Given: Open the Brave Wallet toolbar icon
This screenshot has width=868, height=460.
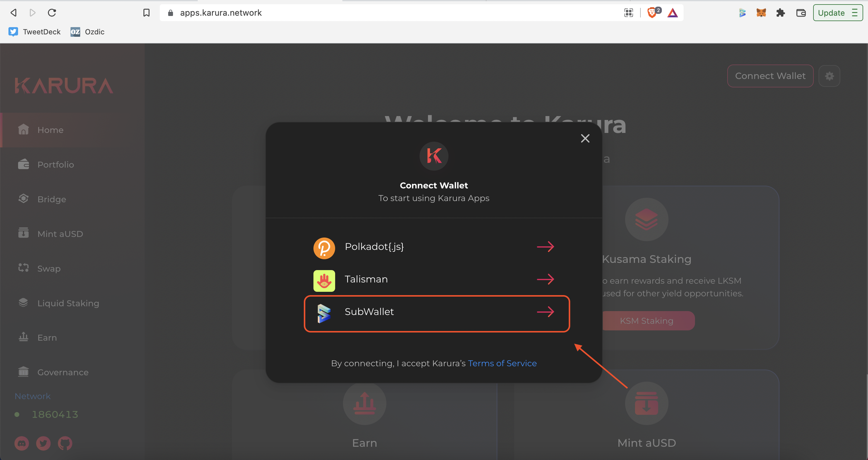Looking at the screenshot, I should pos(800,13).
